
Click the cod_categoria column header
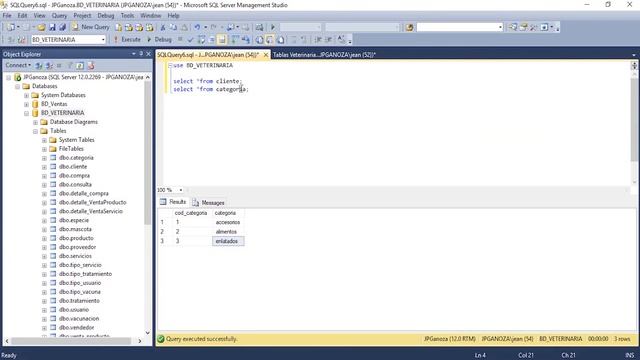click(x=191, y=213)
